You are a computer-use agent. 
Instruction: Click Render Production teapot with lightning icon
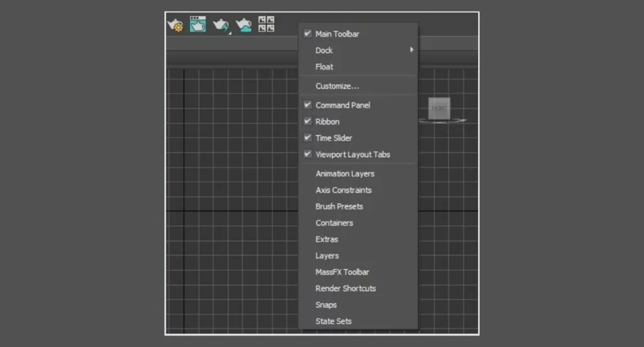tap(222, 26)
